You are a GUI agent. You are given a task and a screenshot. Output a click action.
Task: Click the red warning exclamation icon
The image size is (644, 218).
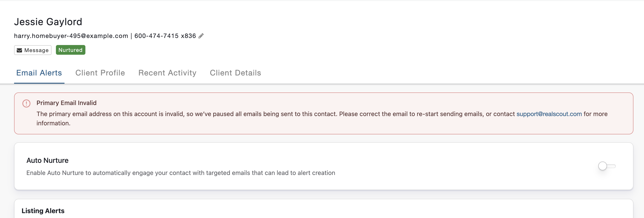[x=26, y=103]
